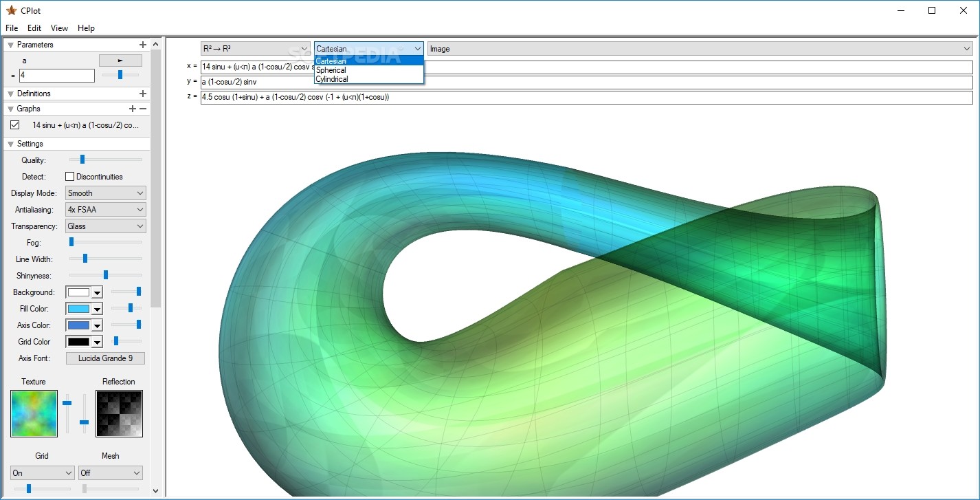Open the Display Mode dropdown

pyautogui.click(x=106, y=193)
